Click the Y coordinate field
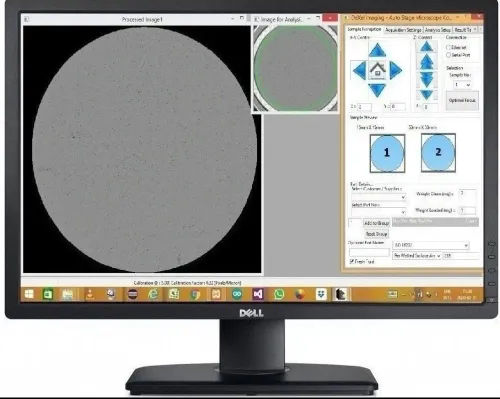Image resolution: width=500 pixels, height=399 pixels. click(x=398, y=107)
